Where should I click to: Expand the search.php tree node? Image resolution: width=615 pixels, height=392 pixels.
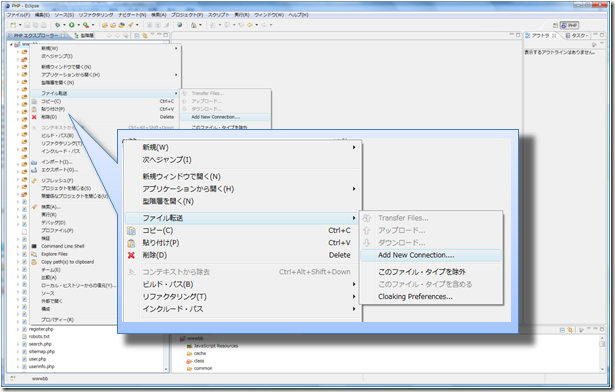(x=18, y=344)
